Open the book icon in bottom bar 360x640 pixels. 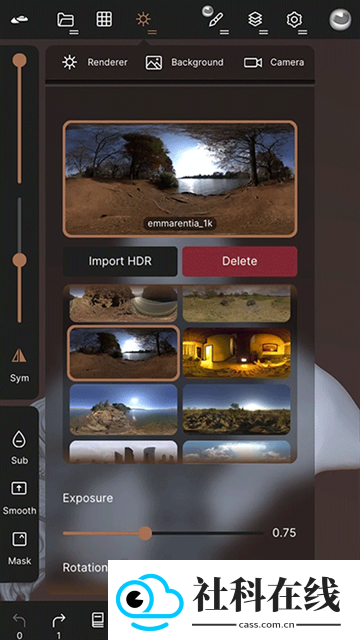tap(98, 620)
